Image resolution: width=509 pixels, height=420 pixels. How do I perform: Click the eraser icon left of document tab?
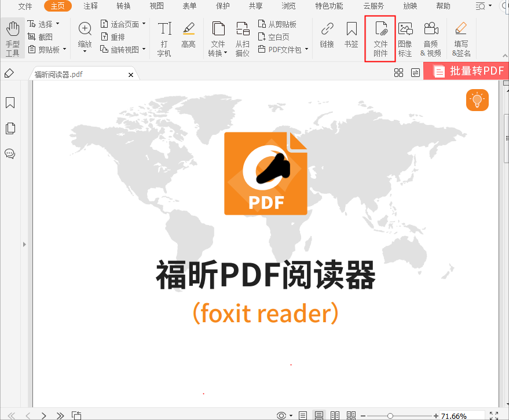tap(9, 73)
